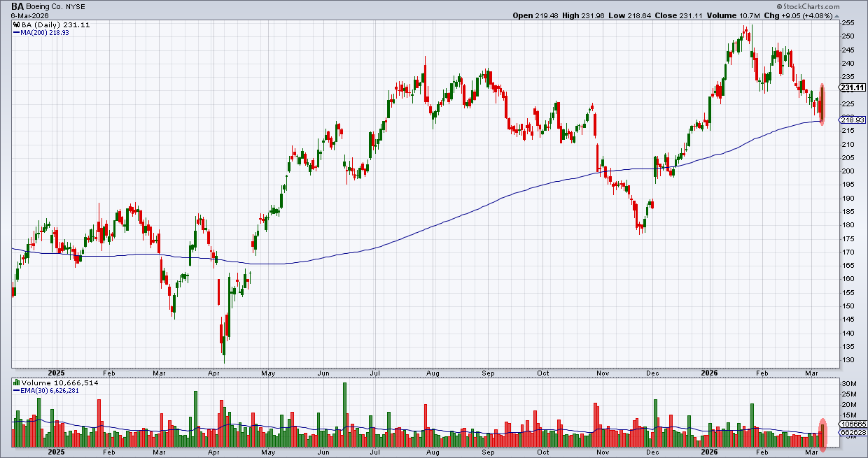Click the 25M volume axis label
Image resolution: width=868 pixels, height=458 pixels.
[x=850, y=394]
